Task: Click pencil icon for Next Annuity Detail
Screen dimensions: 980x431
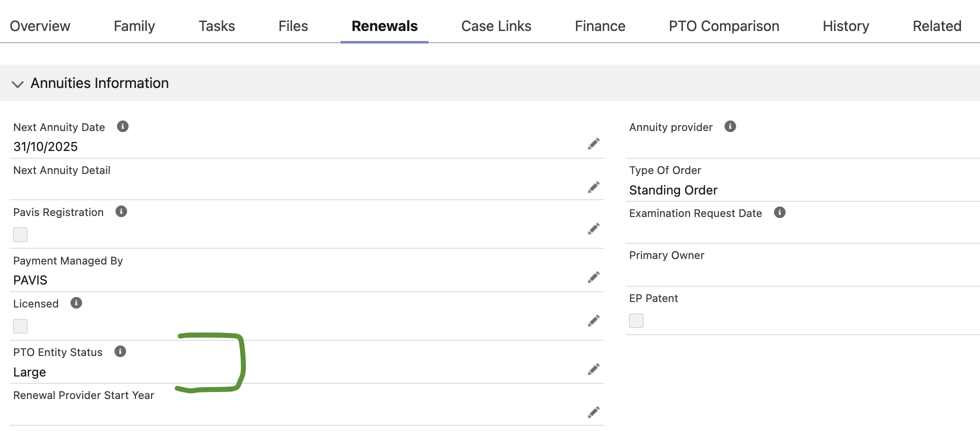Action: coord(593,187)
